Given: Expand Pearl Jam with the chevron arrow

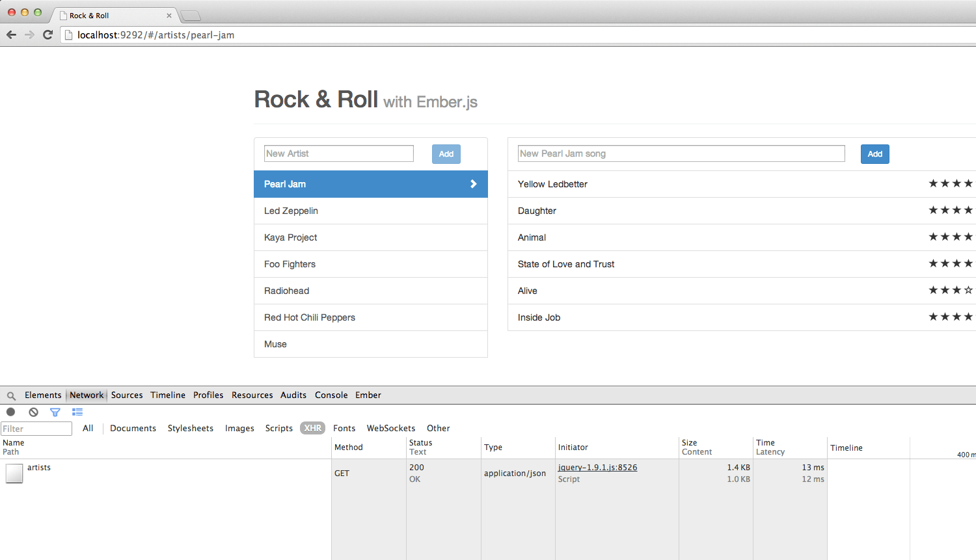Looking at the screenshot, I should 474,184.
